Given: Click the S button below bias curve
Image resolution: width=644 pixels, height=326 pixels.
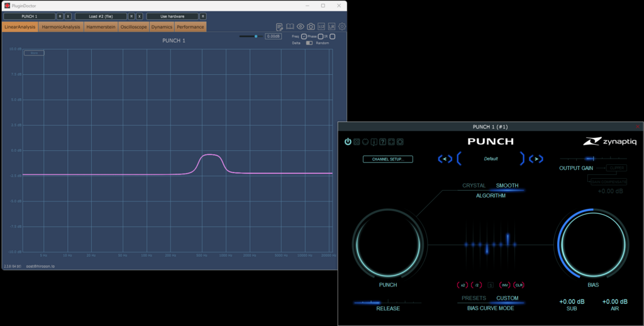Looking at the screenshot, I should [x=491, y=285].
